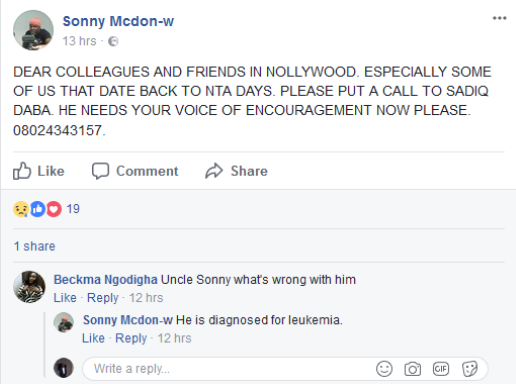Open Beckma Ngodigha's profile name link
The width and height of the screenshot is (516, 384).
click(x=105, y=279)
